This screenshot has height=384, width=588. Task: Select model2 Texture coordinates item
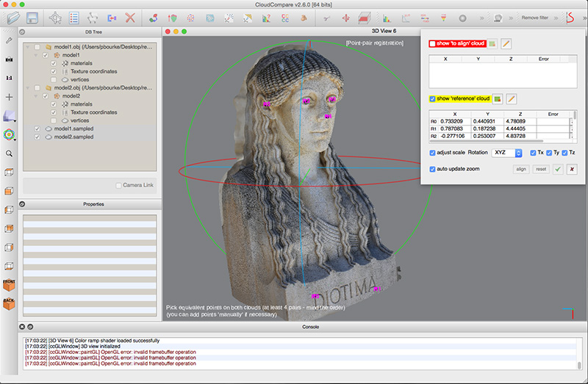tap(94, 112)
